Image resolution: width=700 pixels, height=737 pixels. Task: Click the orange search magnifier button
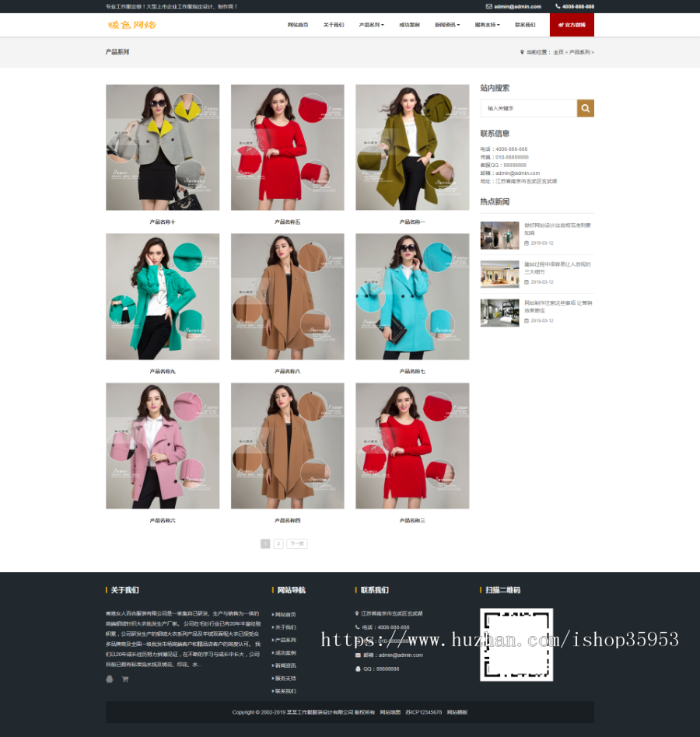pyautogui.click(x=586, y=108)
